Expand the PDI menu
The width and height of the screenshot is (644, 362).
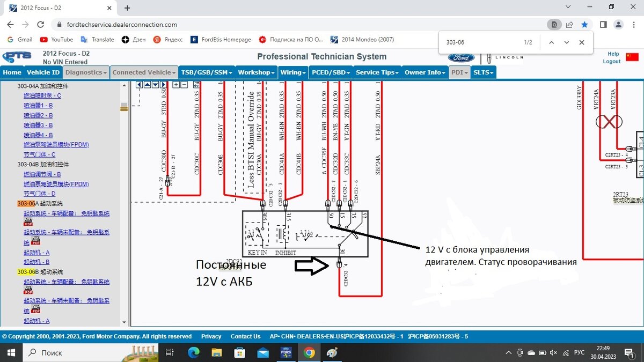click(x=459, y=72)
